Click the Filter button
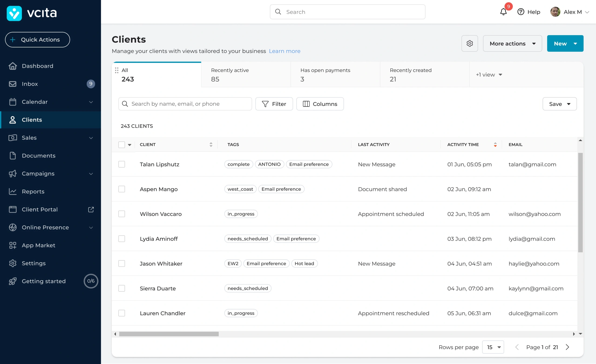The width and height of the screenshot is (596, 364). 274,104
